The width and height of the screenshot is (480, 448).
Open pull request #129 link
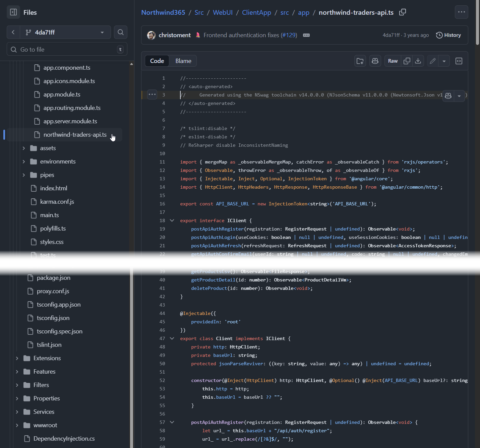(x=289, y=35)
